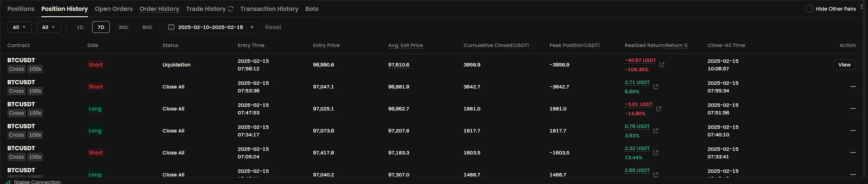Viewport: 868px width, 184px height.
Task: Click share icon next to 2.71 USDT return
Action: [x=656, y=87]
